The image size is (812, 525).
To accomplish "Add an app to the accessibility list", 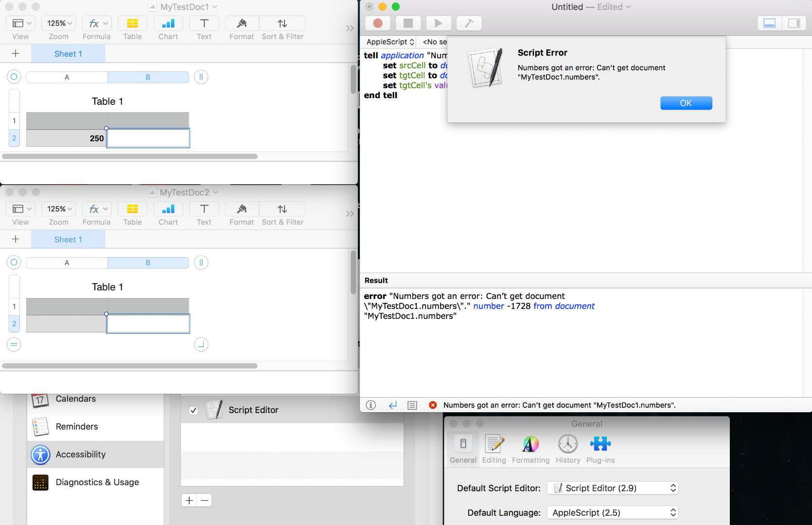I will (x=189, y=500).
